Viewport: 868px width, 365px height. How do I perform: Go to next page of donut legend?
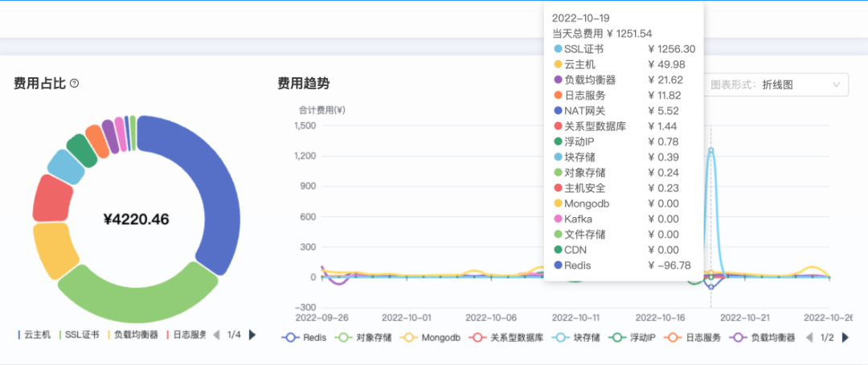[x=252, y=334]
